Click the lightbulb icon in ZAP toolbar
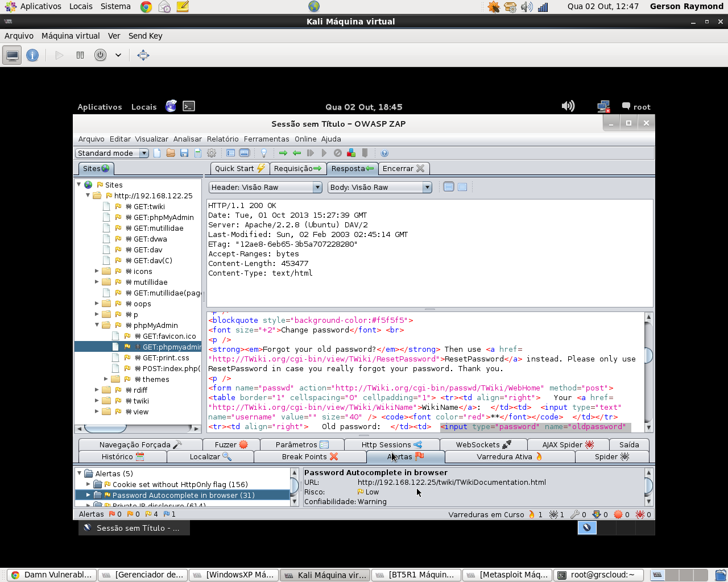 [x=264, y=153]
